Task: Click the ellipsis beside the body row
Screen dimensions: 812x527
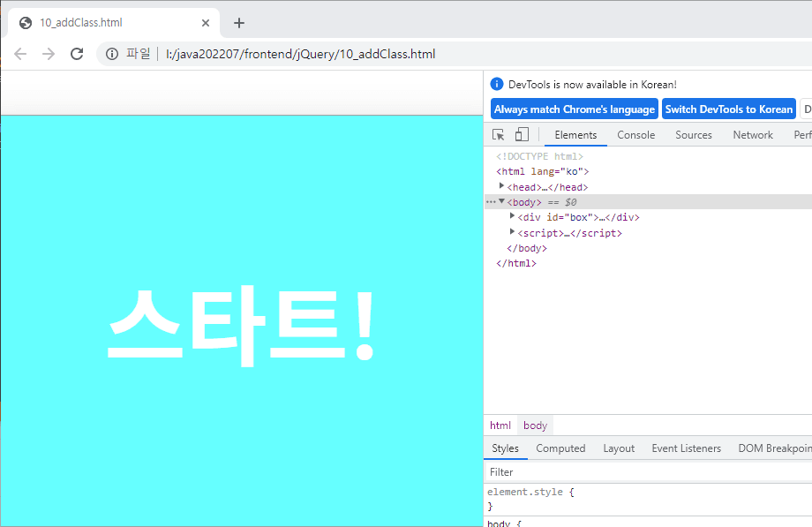Action: 491,202
